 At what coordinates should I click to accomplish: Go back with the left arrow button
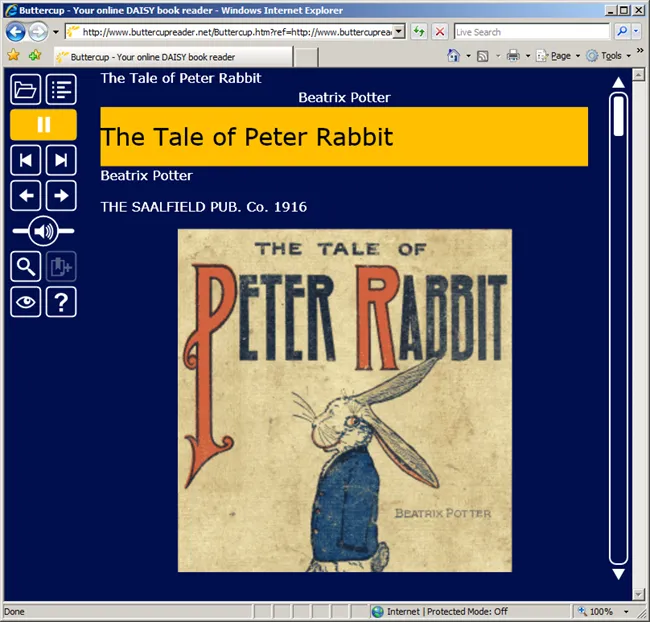click(26, 195)
